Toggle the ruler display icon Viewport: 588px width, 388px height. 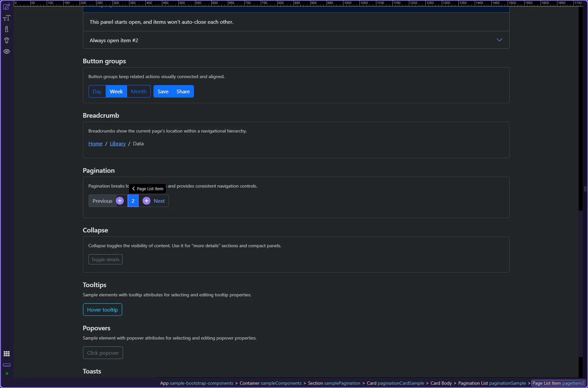[7, 365]
